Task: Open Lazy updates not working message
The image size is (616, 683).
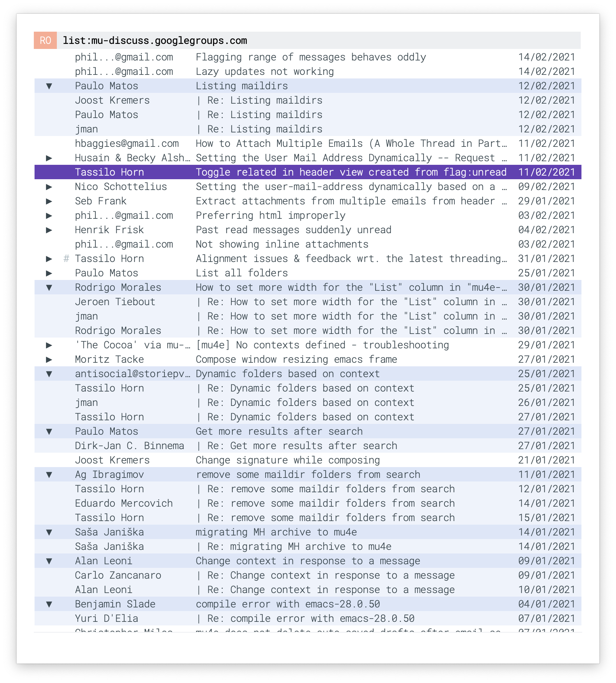Action: coord(308,72)
